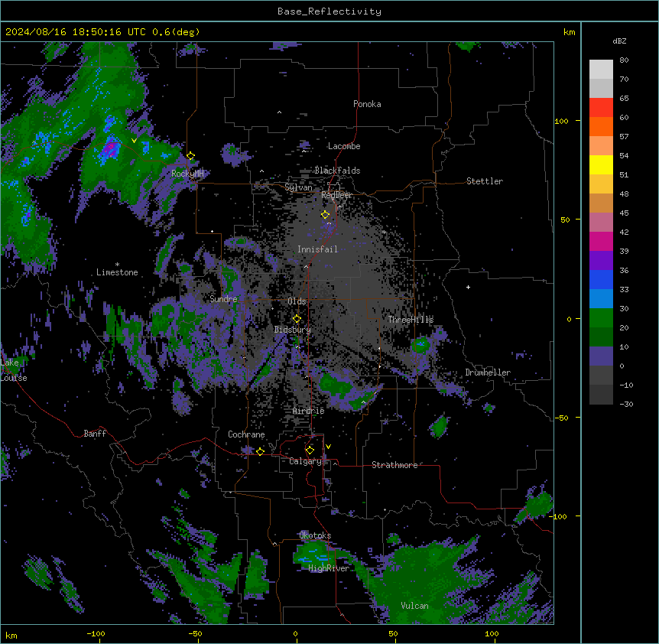Click the Innisfail label
The image size is (659, 644).
pyautogui.click(x=317, y=249)
